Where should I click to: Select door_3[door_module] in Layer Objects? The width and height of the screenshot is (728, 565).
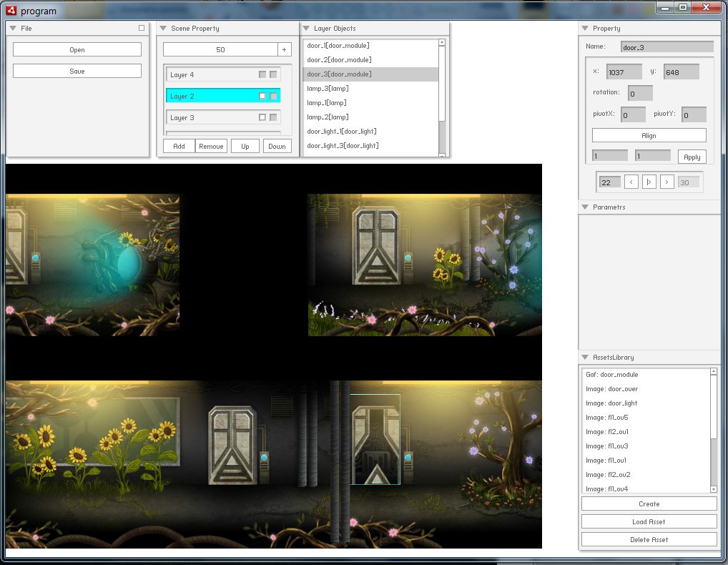tap(370, 74)
